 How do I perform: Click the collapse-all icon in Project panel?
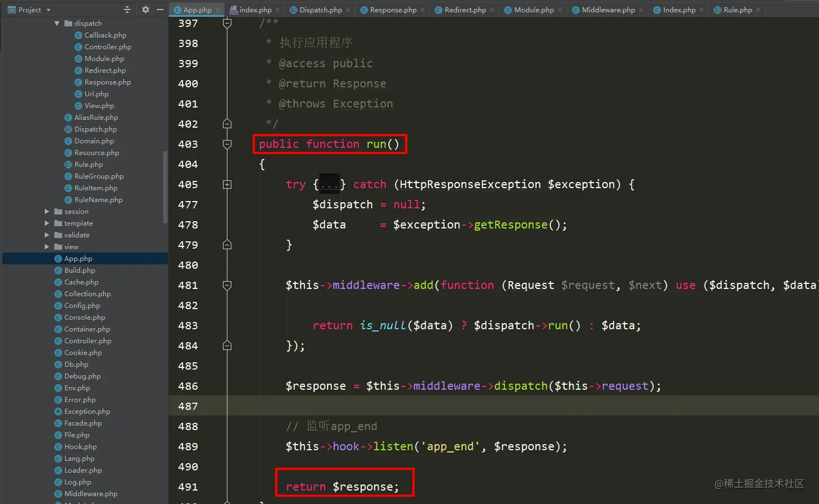click(127, 10)
